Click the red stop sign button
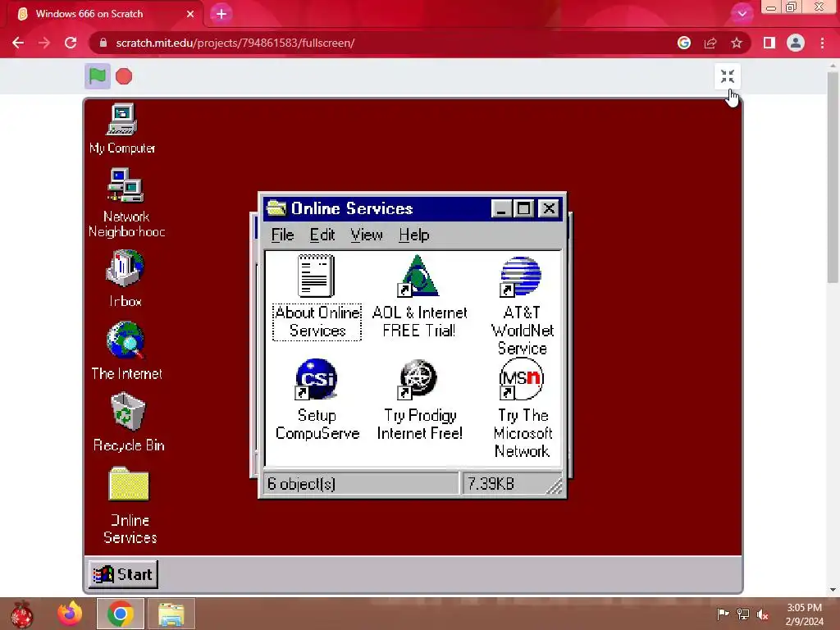 tap(124, 76)
